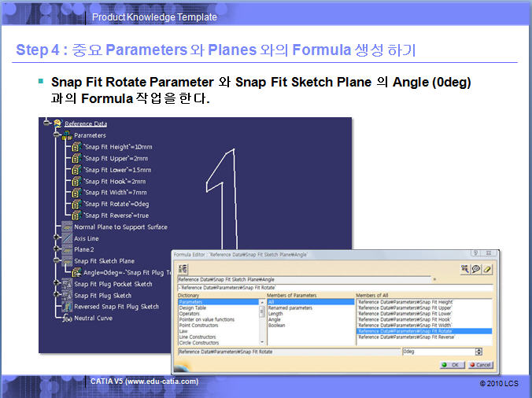Click the comment bubble icon in Formula Editor

point(477,269)
